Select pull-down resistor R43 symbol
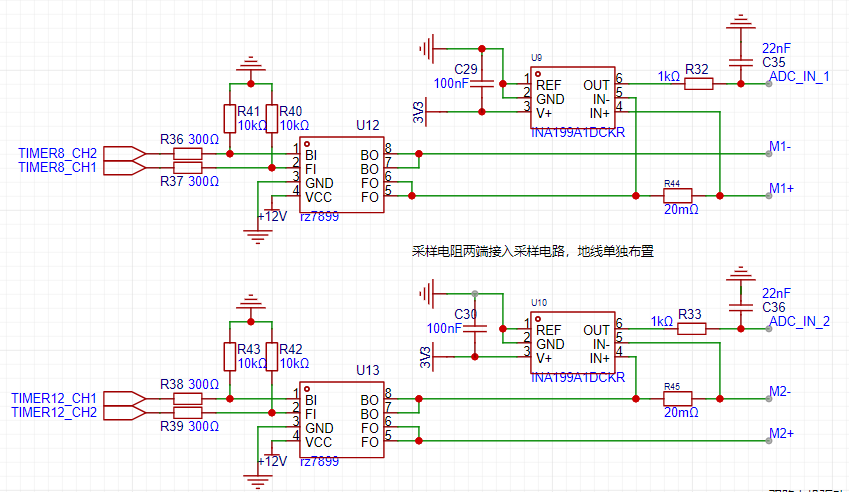This screenshot has height=492, width=849. (230, 357)
